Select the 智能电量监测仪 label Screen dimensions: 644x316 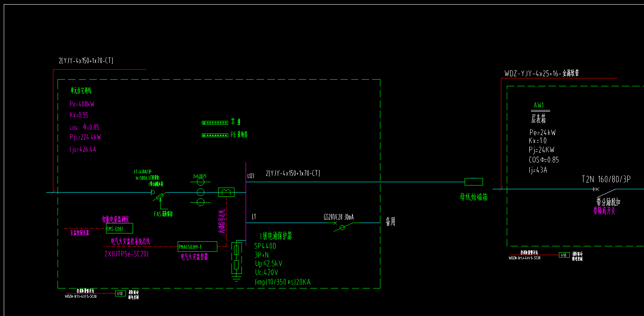pyautogui.click(x=116, y=219)
